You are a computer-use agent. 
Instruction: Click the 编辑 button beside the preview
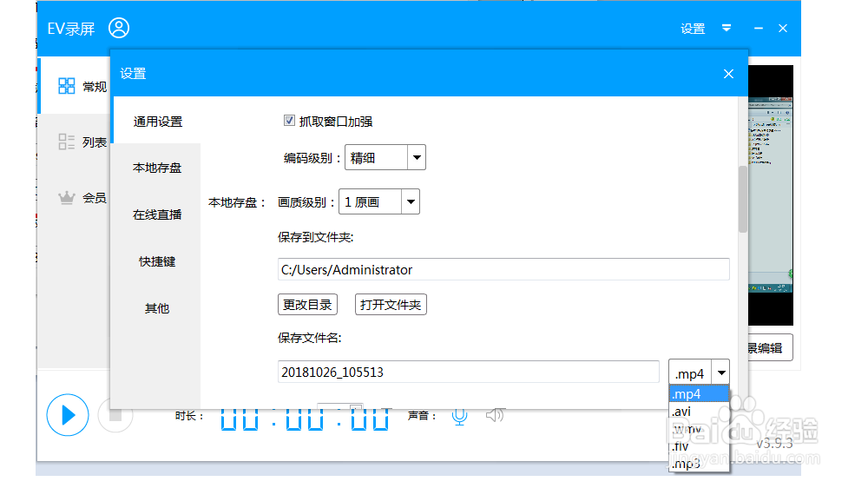(770, 348)
